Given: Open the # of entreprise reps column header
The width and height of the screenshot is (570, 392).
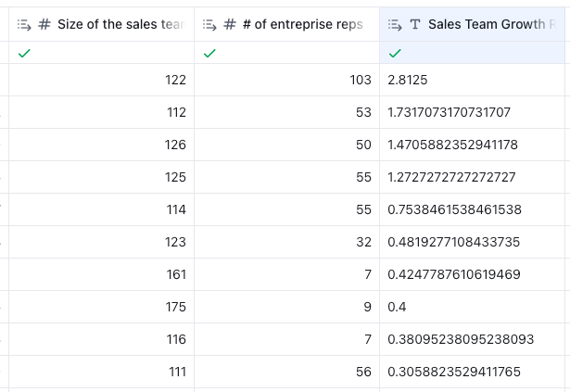Looking at the screenshot, I should pyautogui.click(x=302, y=25).
